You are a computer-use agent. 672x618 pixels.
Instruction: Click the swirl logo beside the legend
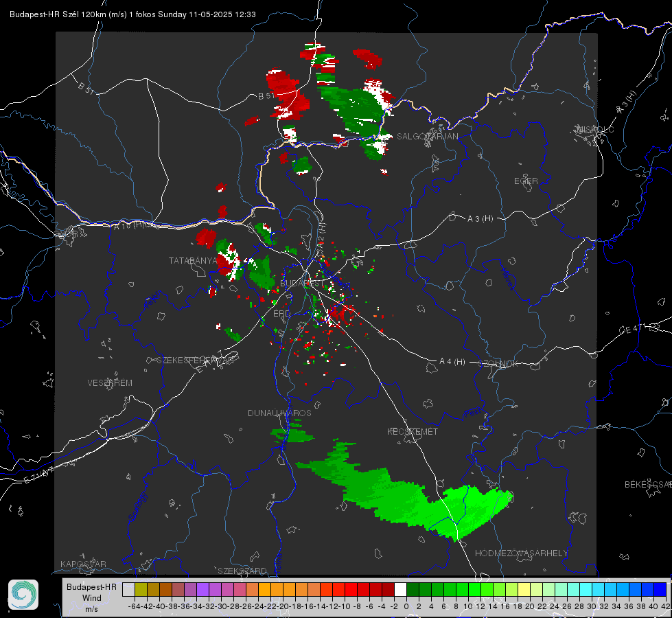pos(23,595)
